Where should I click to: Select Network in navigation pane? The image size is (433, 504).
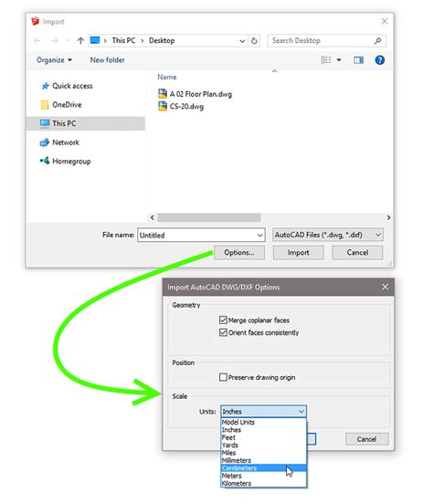pyautogui.click(x=59, y=142)
